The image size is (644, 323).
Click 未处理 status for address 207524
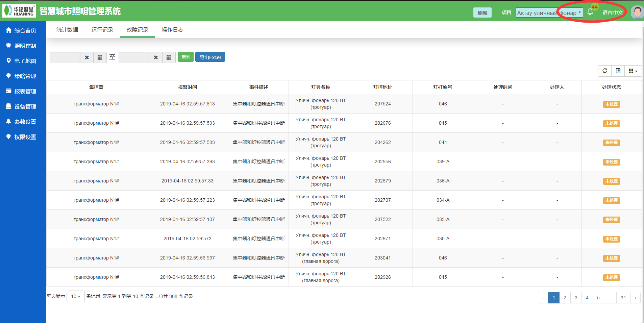pos(612,104)
